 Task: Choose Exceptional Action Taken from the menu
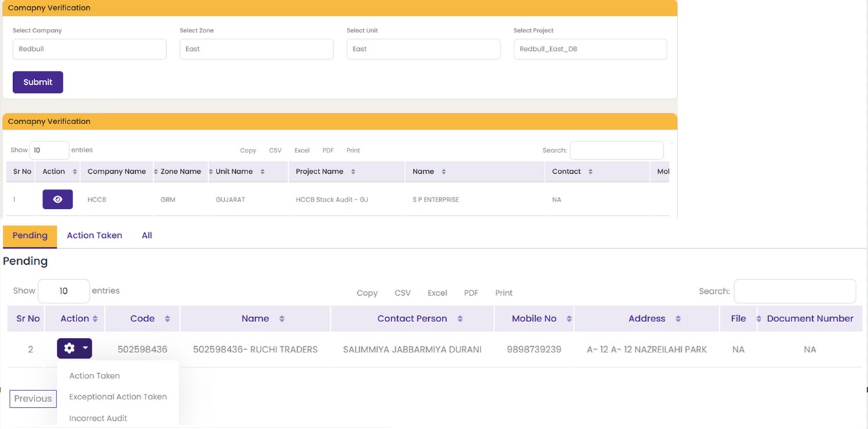pos(118,397)
